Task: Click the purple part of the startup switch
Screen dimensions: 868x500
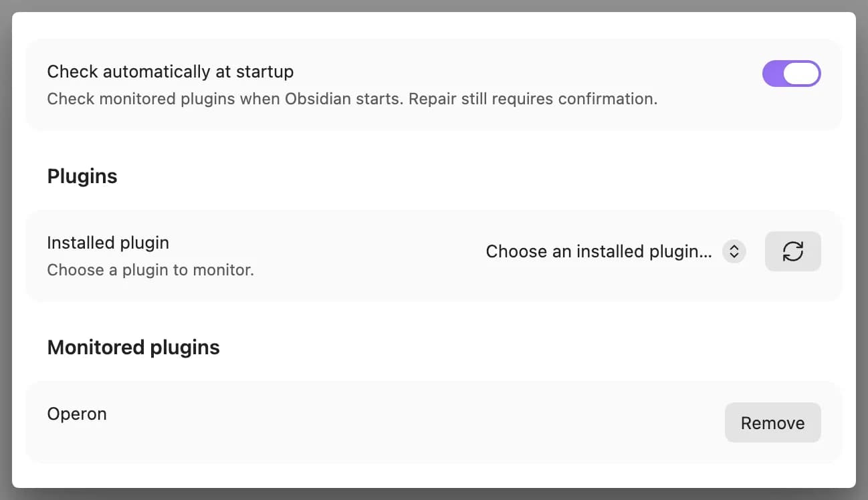Action: pos(772,74)
